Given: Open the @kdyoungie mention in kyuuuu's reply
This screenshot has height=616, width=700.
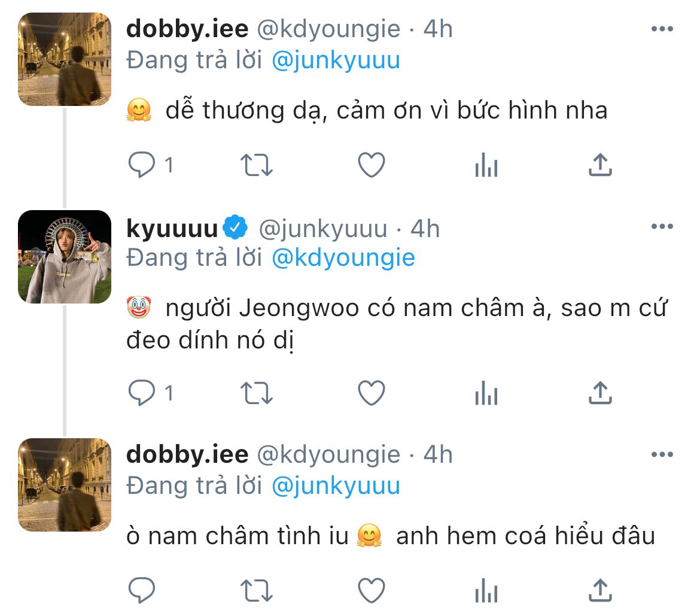Looking at the screenshot, I should tap(343, 257).
